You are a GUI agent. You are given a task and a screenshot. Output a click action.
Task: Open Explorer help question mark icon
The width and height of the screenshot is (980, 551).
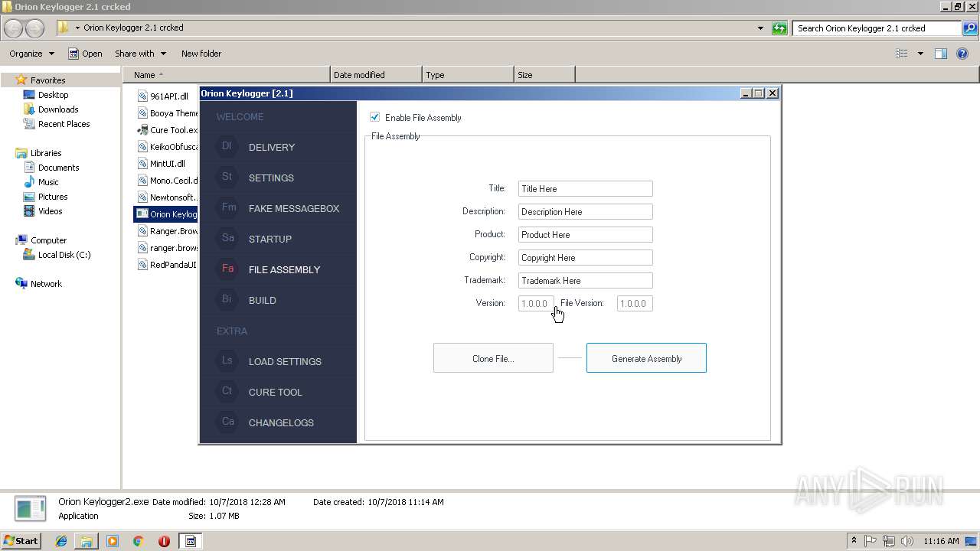962,54
